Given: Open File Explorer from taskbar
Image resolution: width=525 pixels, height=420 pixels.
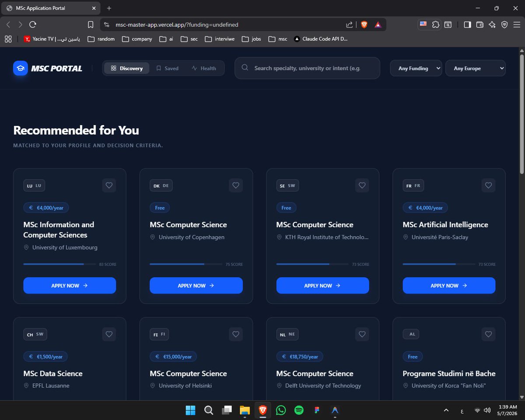Looking at the screenshot, I should tap(245, 410).
